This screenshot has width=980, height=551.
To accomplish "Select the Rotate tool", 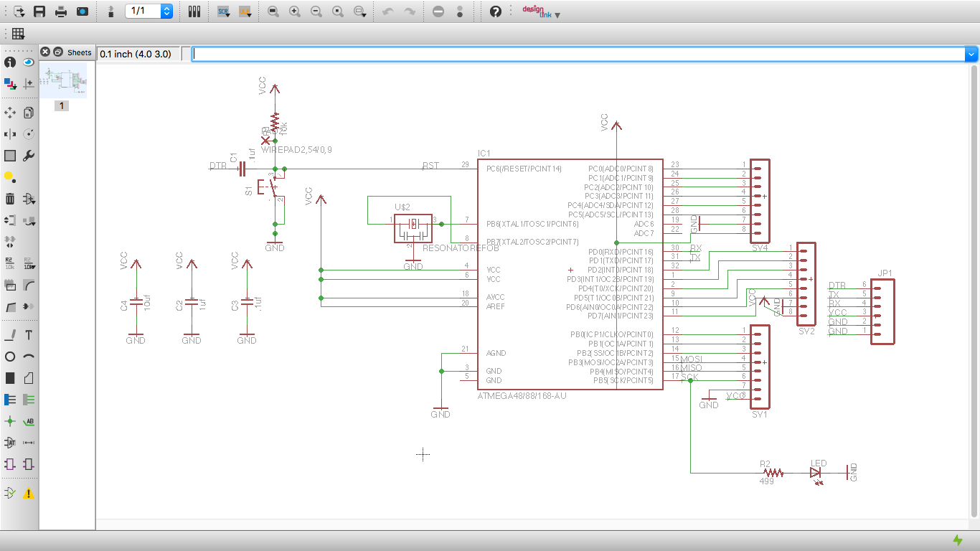I will coord(29,134).
